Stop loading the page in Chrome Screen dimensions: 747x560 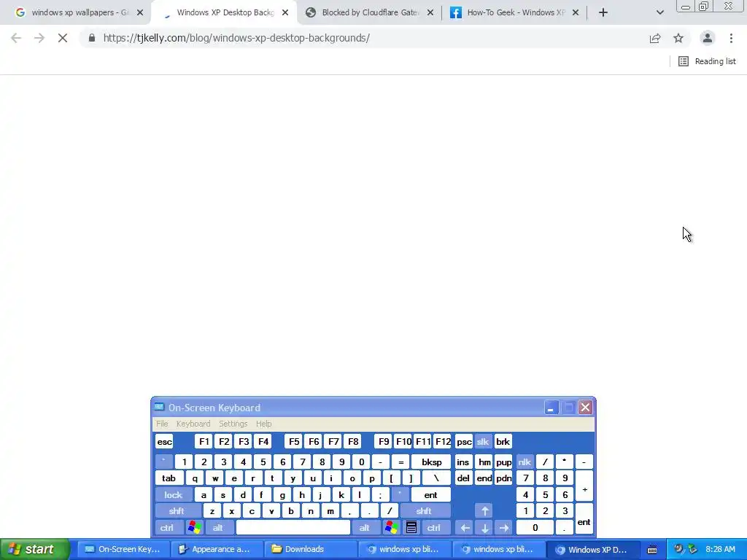pos(63,38)
